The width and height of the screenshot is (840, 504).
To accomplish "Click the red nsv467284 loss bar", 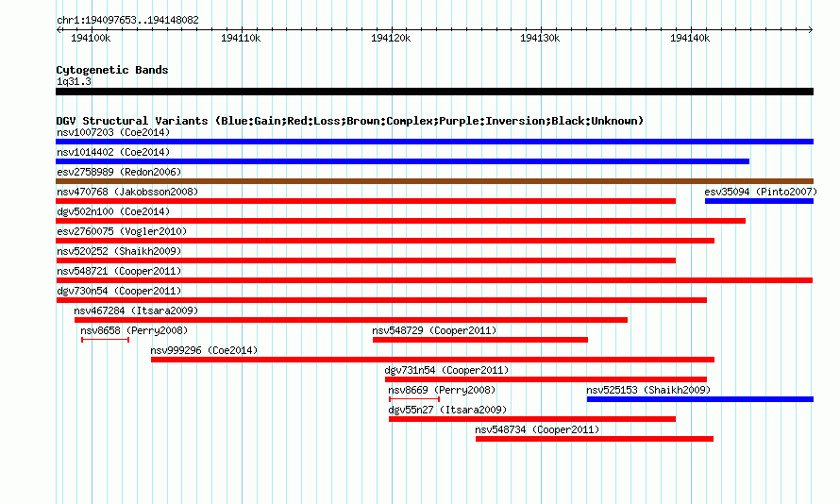I will (351, 320).
